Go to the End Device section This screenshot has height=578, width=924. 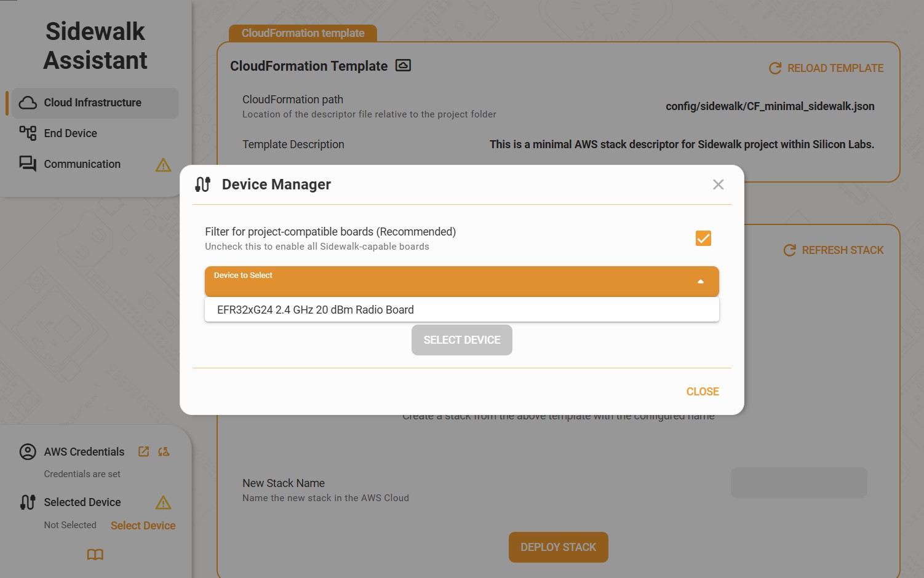(x=70, y=133)
